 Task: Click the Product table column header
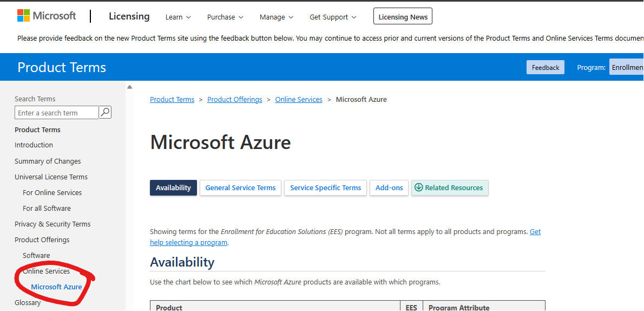[275, 307]
